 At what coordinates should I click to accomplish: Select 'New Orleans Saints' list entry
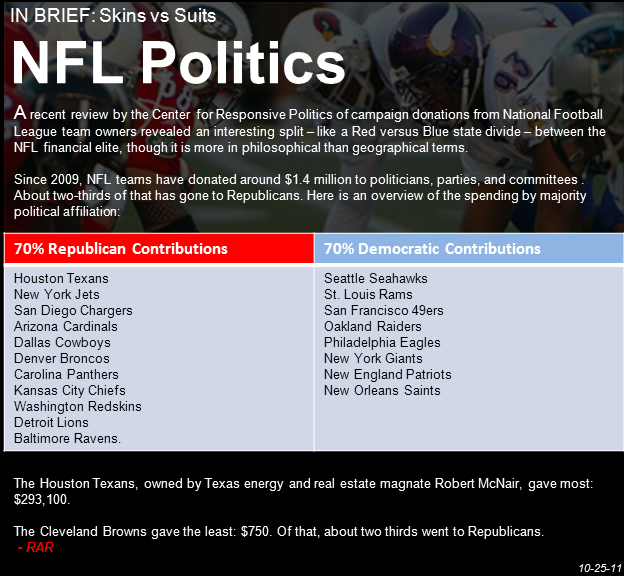click(x=382, y=391)
